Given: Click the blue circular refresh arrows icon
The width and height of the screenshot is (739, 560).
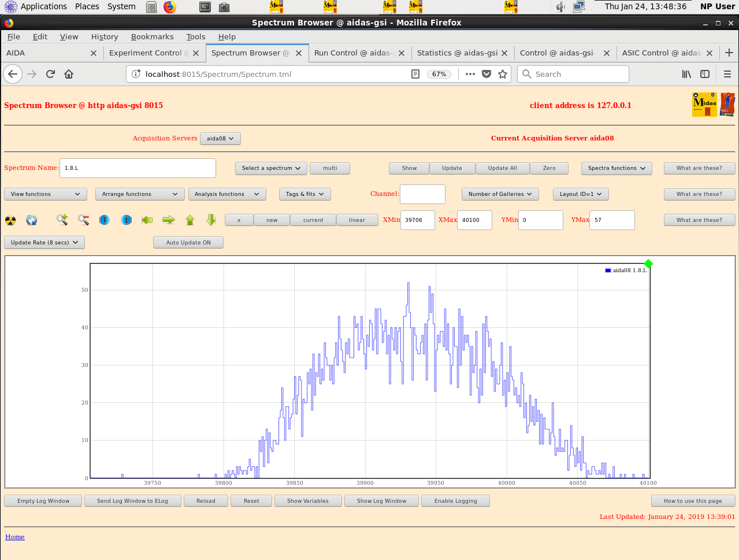Looking at the screenshot, I should [x=32, y=220].
